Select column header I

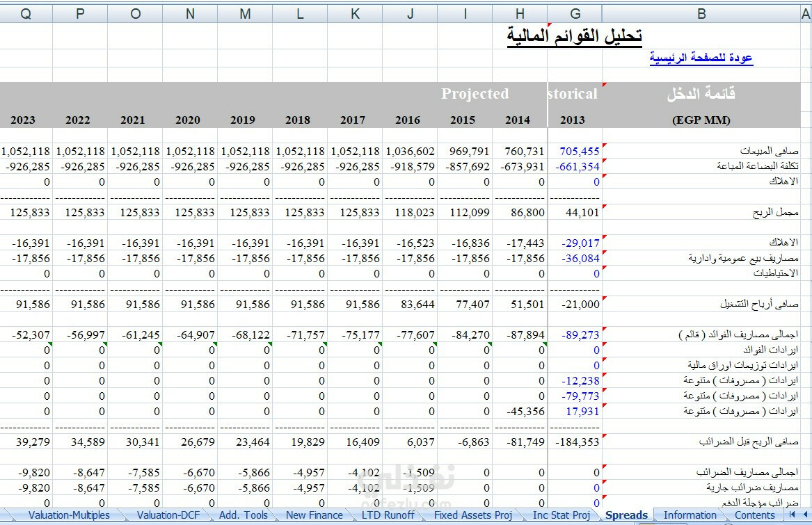(x=465, y=14)
